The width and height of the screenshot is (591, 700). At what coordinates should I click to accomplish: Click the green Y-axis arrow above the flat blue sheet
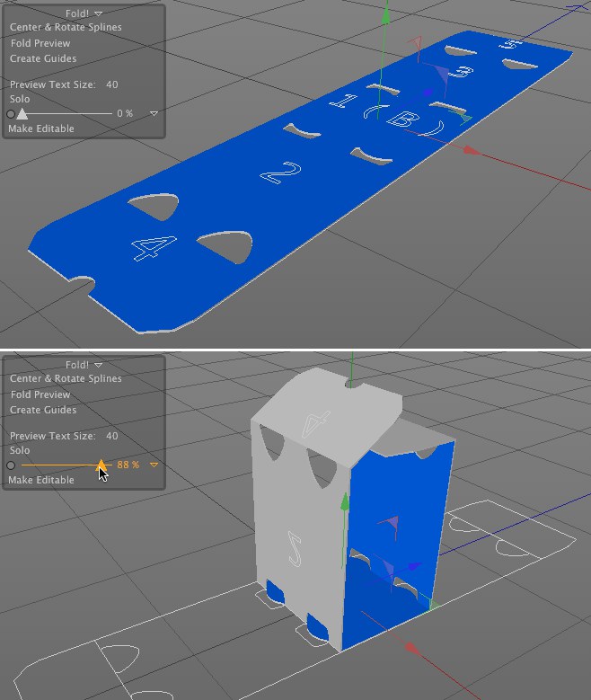tap(386, 16)
